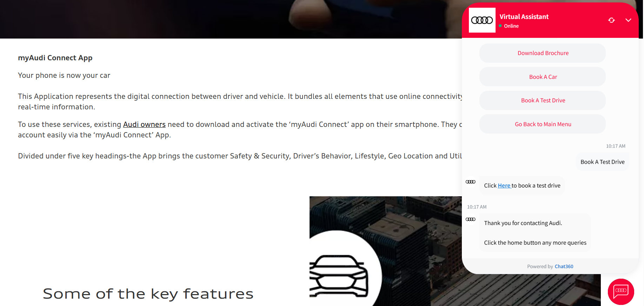644x306 pixels.
Task: Click Audi avatar beside test drive link message
Action: 470,182
